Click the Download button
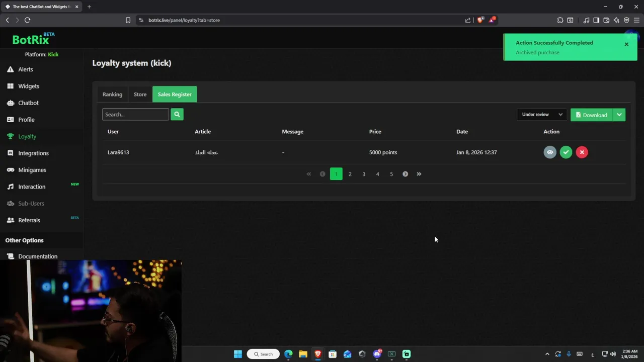Image resolution: width=644 pixels, height=362 pixels. point(592,115)
